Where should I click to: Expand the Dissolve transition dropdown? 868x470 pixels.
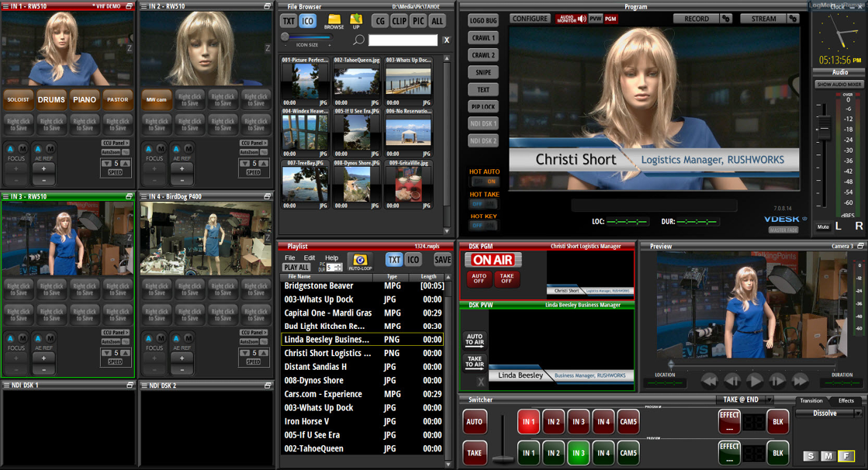coord(857,414)
